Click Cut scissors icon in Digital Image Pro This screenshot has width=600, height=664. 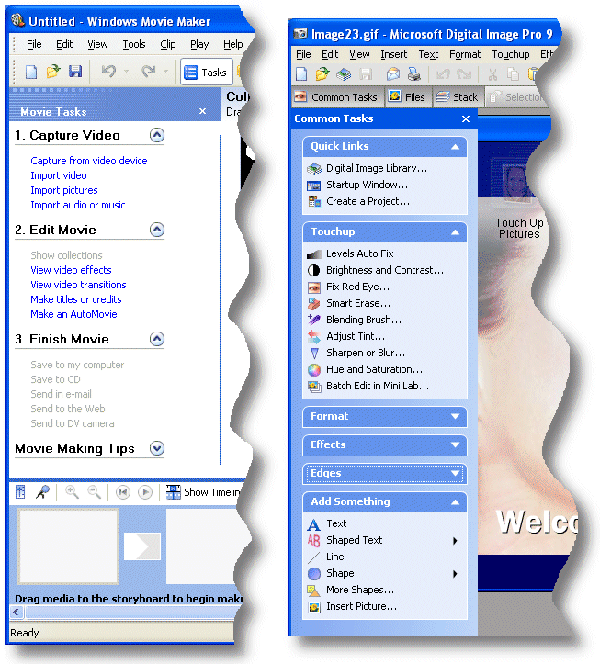tap(492, 75)
